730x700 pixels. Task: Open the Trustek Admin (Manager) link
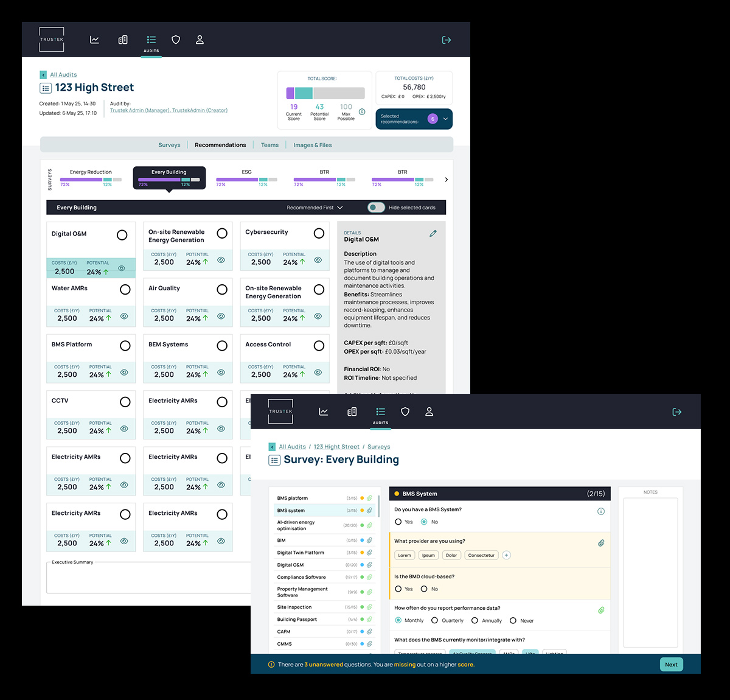click(x=141, y=110)
